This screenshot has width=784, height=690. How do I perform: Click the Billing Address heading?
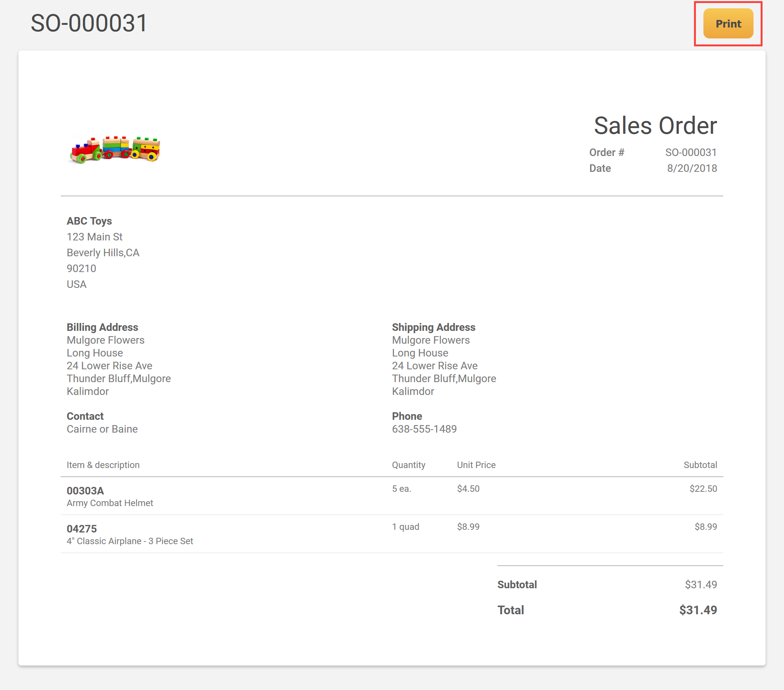click(x=102, y=327)
